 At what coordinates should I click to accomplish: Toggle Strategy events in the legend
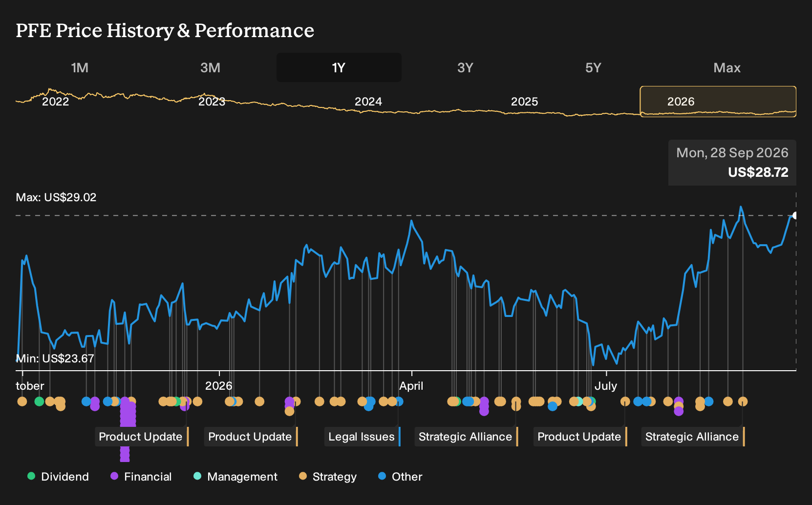pyautogui.click(x=328, y=476)
